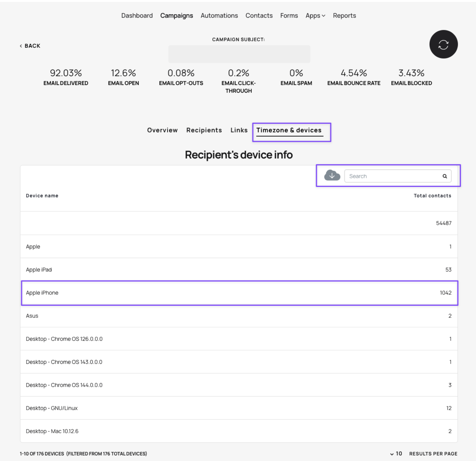Select the Asus device row
Viewport: 476px width, 461px height.
239,316
